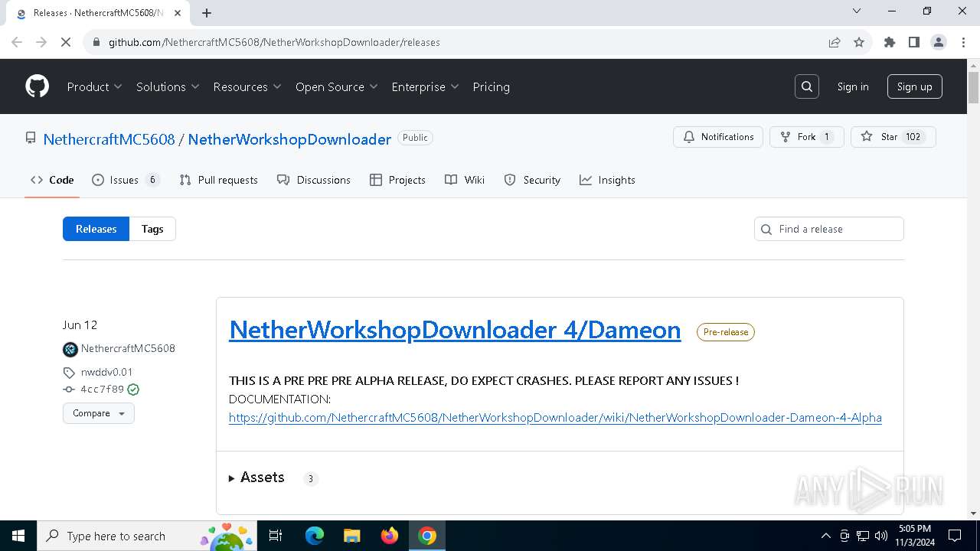980x551 pixels.
Task: Share this page icon in address bar
Action: click(835, 42)
